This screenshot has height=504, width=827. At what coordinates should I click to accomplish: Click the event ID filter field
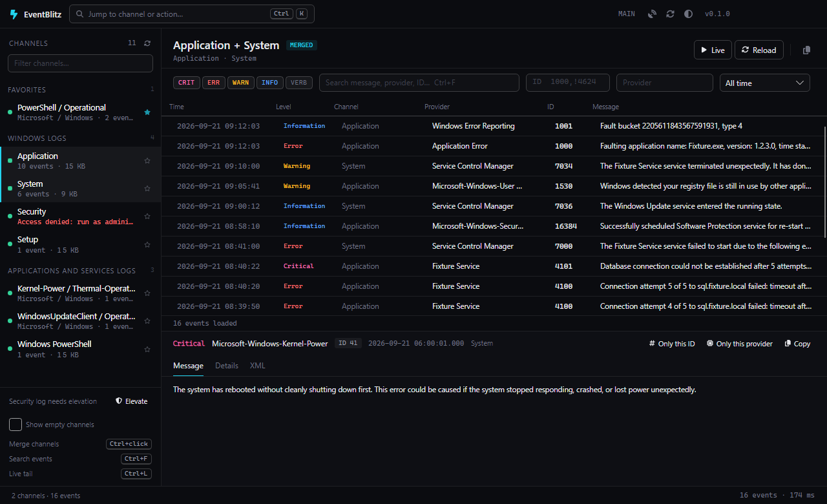(x=569, y=83)
